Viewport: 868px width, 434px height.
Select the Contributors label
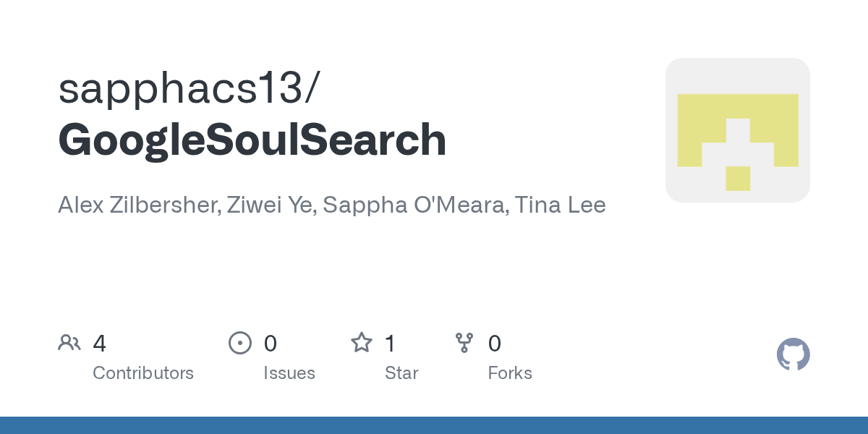click(x=143, y=373)
